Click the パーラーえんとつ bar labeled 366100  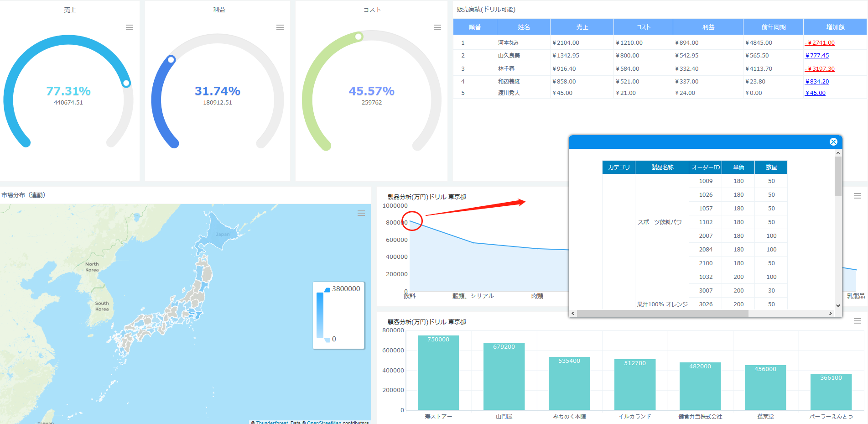tap(831, 392)
